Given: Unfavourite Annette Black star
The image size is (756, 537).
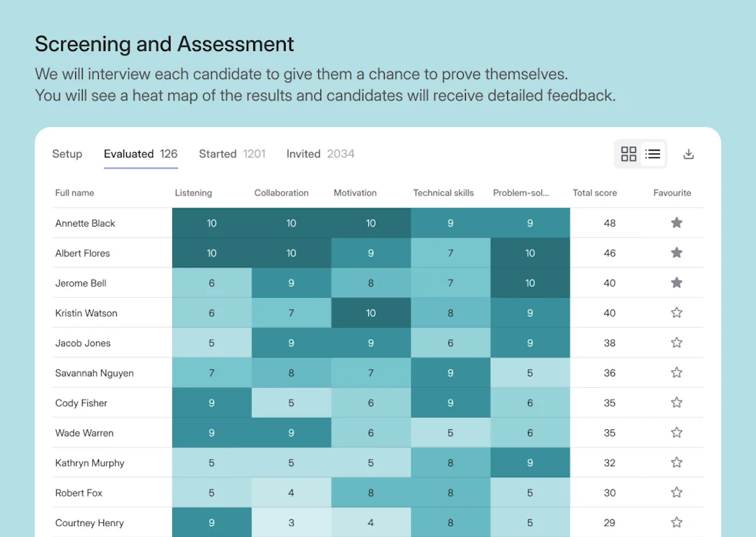Looking at the screenshot, I should (x=676, y=223).
